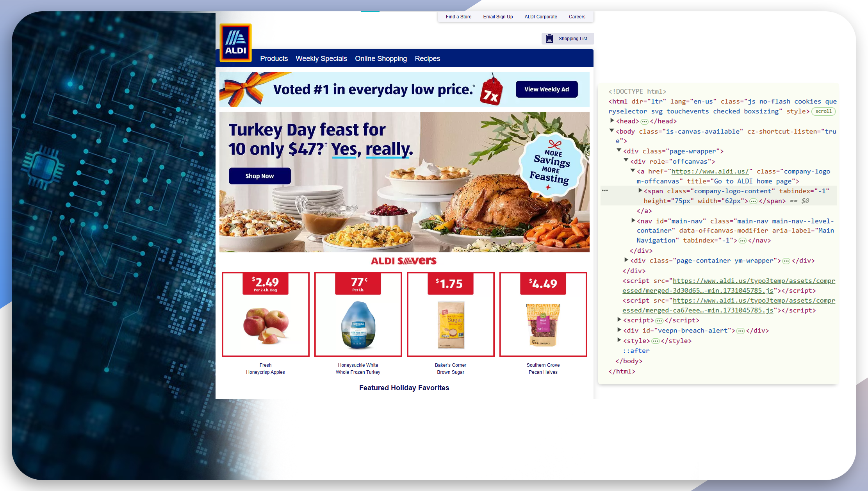Click the View Weekly Ad button
Image resolution: width=868 pixels, height=491 pixels.
pyautogui.click(x=545, y=89)
